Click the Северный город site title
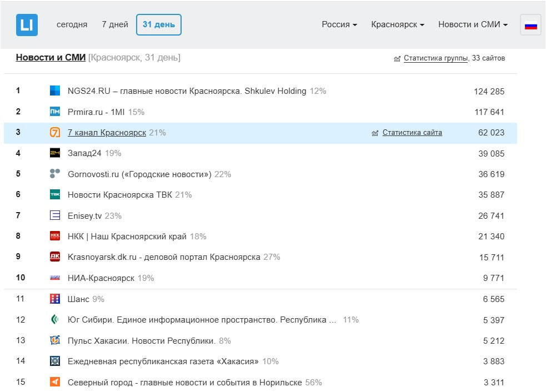The width and height of the screenshot is (546, 392). (184, 382)
